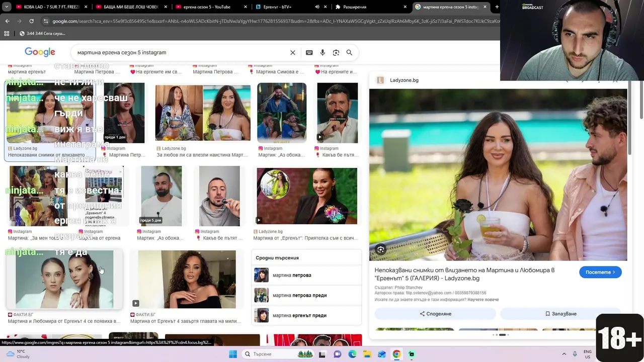Image resolution: width=644 pixels, height=362 pixels.
Task: Open Microsoft Edge from taskbar
Action: tap(352, 354)
